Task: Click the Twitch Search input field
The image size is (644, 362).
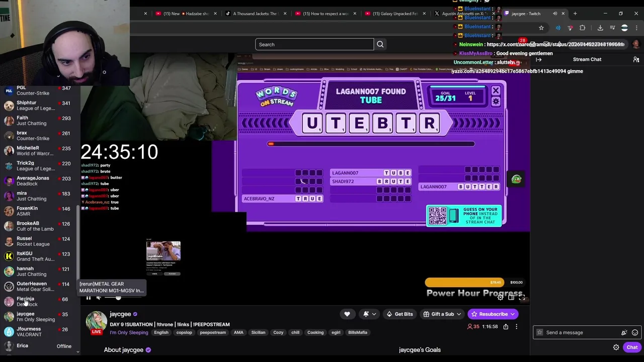Action: tap(314, 44)
